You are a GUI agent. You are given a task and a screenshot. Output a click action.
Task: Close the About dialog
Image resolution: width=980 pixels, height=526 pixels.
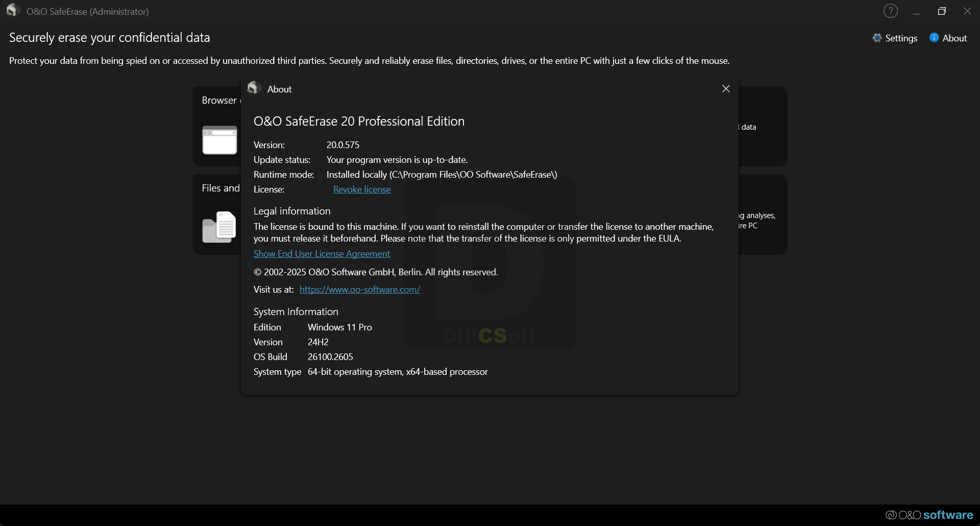click(726, 89)
